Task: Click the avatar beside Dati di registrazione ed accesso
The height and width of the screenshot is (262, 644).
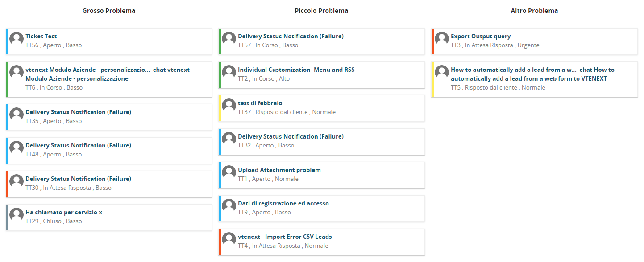Action: (229, 206)
